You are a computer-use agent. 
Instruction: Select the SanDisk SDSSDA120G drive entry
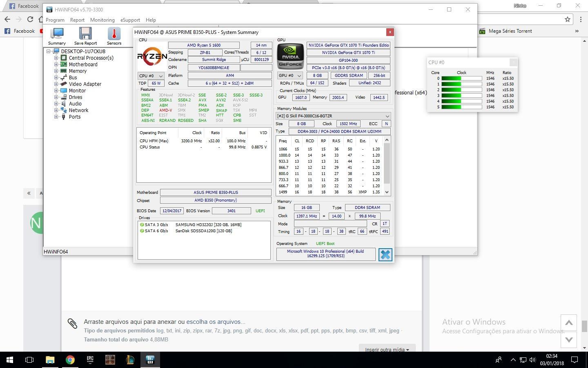[x=204, y=231]
